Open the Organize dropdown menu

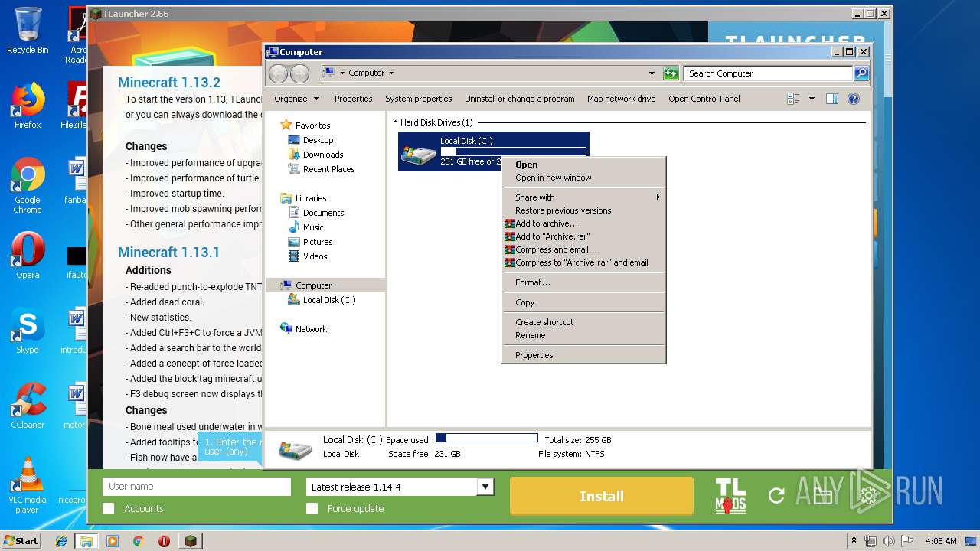click(x=297, y=99)
